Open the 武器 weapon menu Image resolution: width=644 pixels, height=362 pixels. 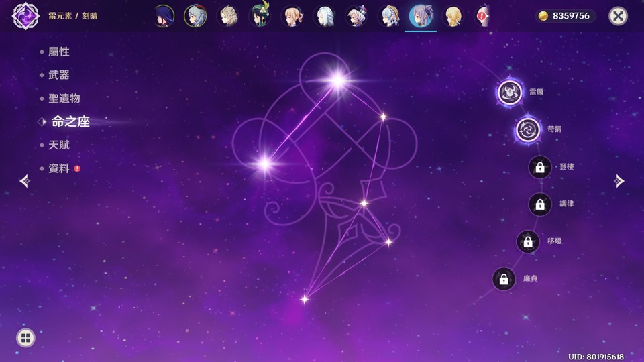[x=59, y=75]
